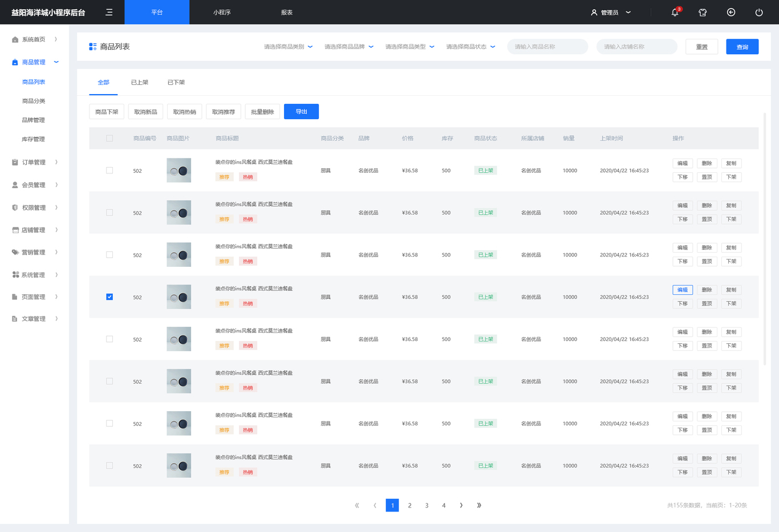Log out with the power icon
This screenshot has height=532, width=779.
pos(759,13)
